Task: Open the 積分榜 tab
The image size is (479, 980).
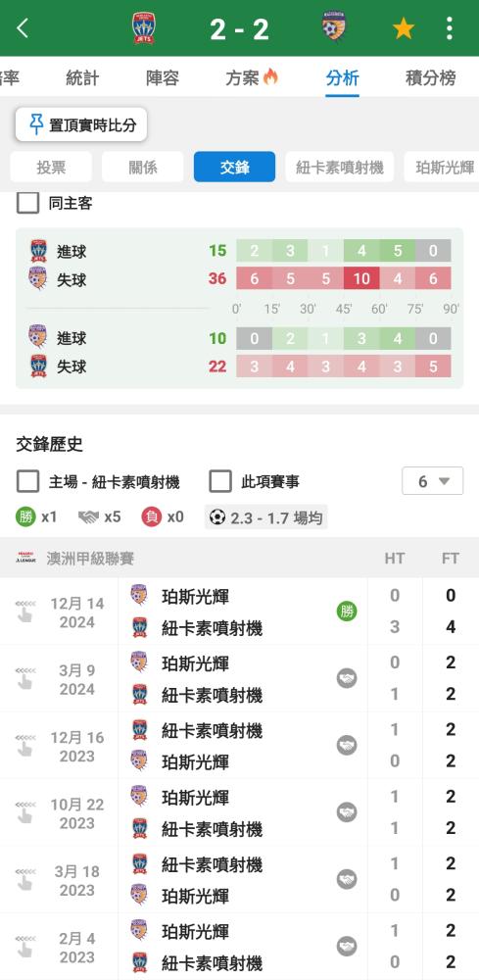Action: coord(430,78)
